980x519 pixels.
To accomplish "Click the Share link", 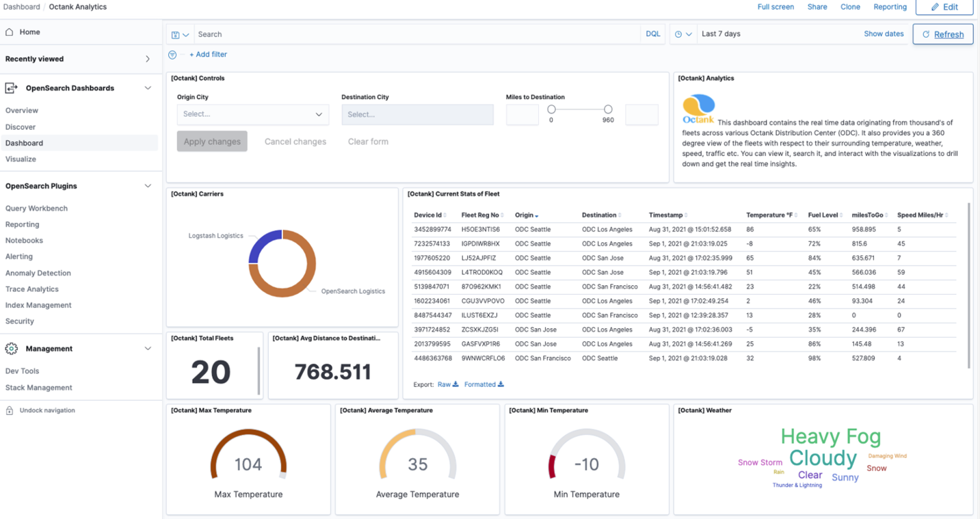I will point(817,7).
